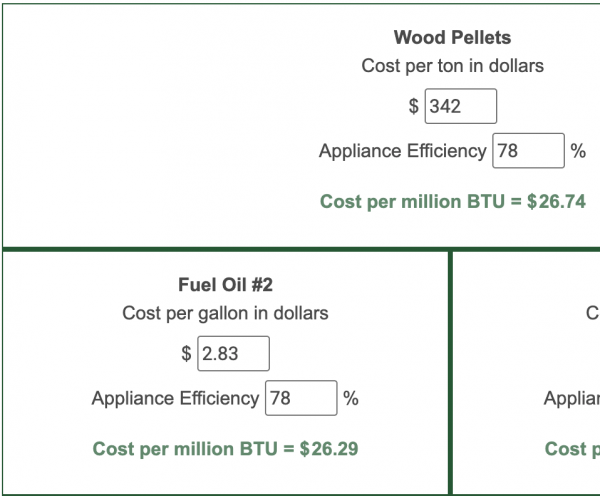
Task: Click the Fuel Oil #2 $26.29 per million BTU result
Action: point(225,448)
